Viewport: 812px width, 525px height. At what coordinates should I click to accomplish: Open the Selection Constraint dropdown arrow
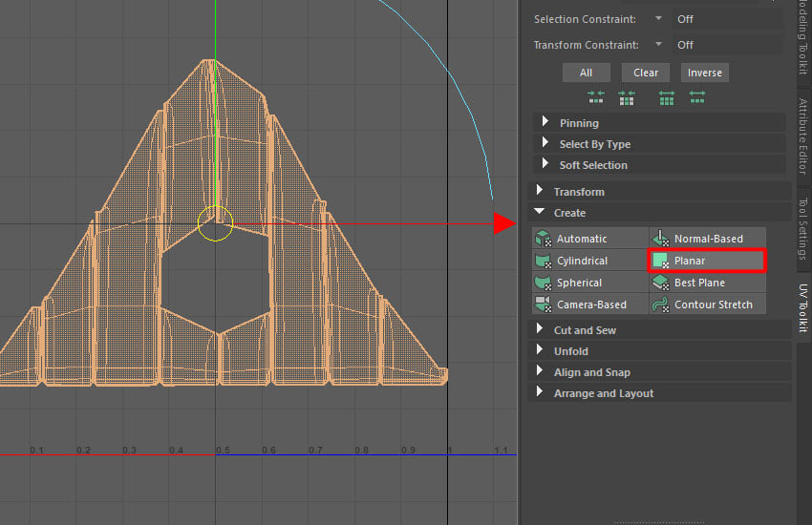point(658,19)
